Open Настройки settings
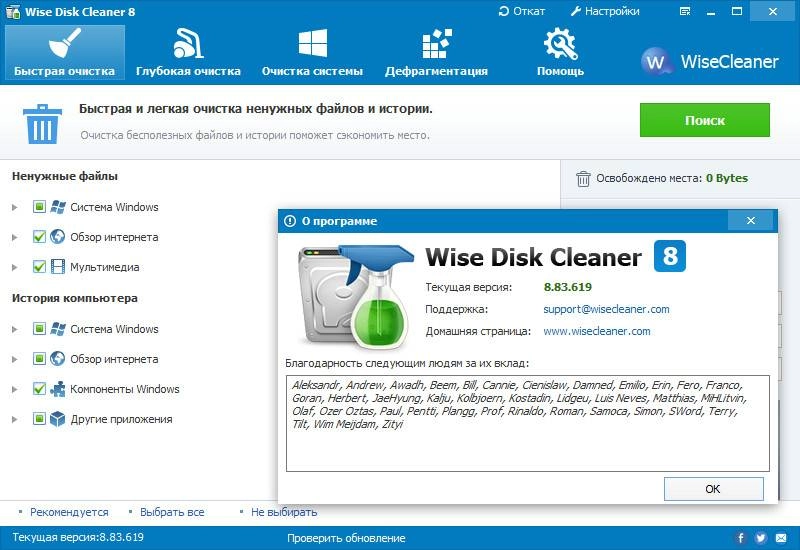The image size is (800, 550). coord(605,11)
